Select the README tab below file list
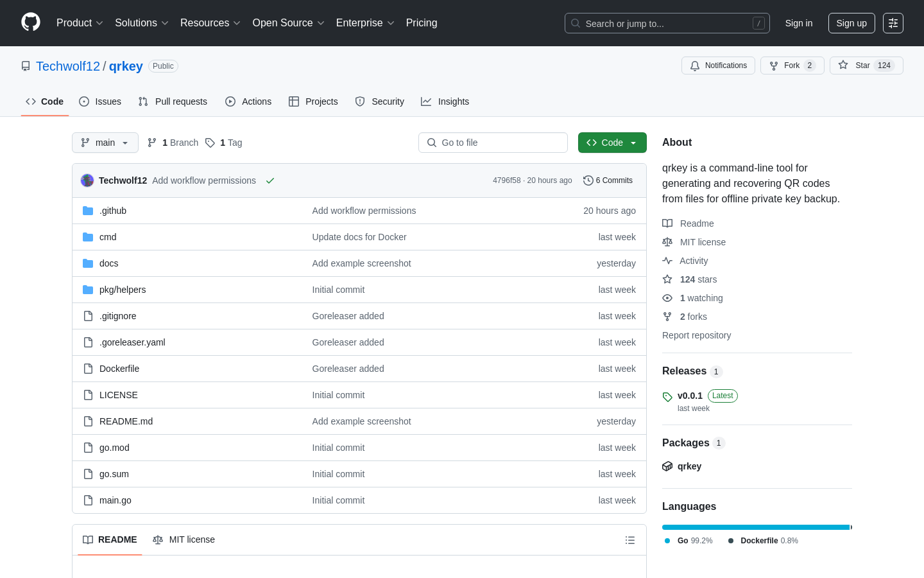 110,539
